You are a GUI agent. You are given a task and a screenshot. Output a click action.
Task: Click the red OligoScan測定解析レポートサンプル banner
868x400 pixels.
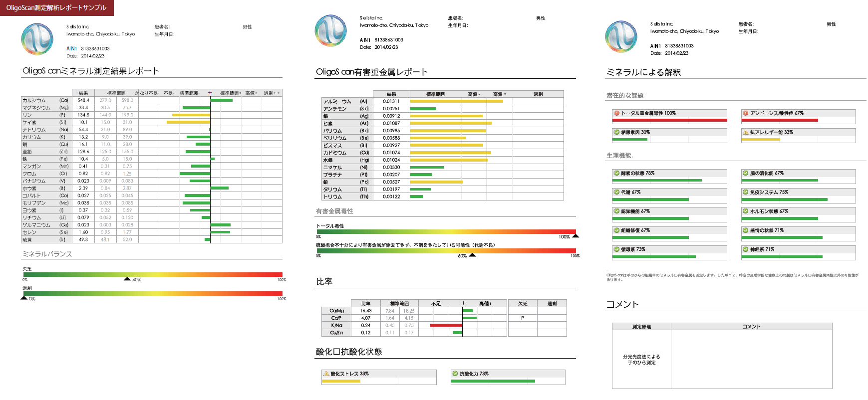tap(57, 7)
